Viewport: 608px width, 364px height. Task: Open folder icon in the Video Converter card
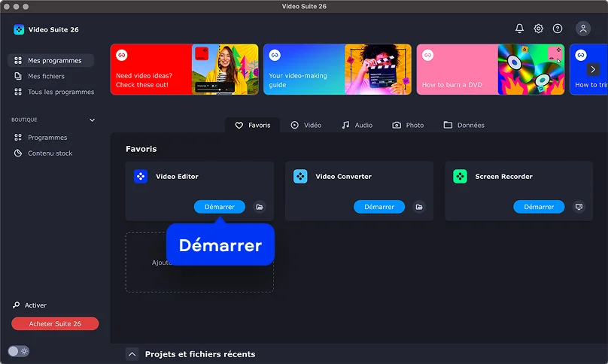pos(419,207)
